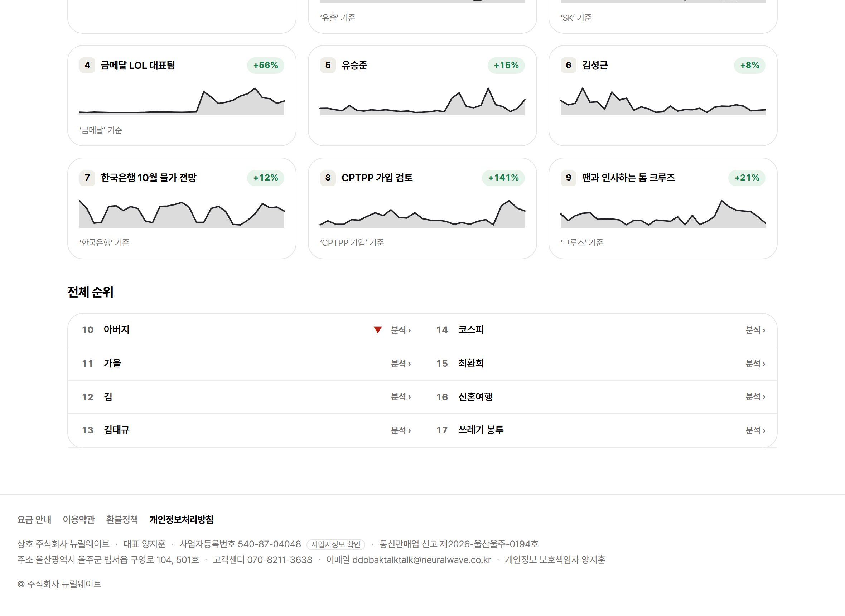
Task: Select the 아버지 keyword in ranking list
Action: pyautogui.click(x=116, y=329)
